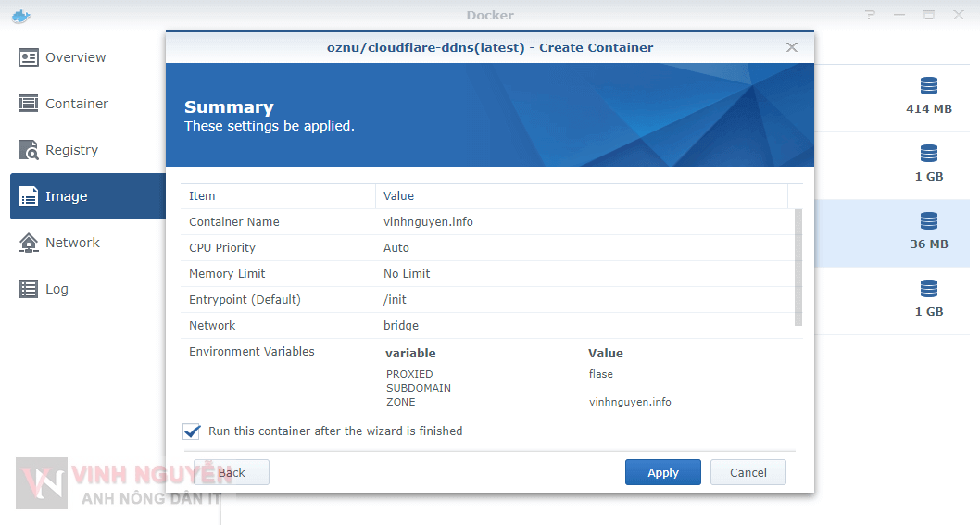Click the Cancel button
The height and width of the screenshot is (525, 980).
click(x=748, y=472)
